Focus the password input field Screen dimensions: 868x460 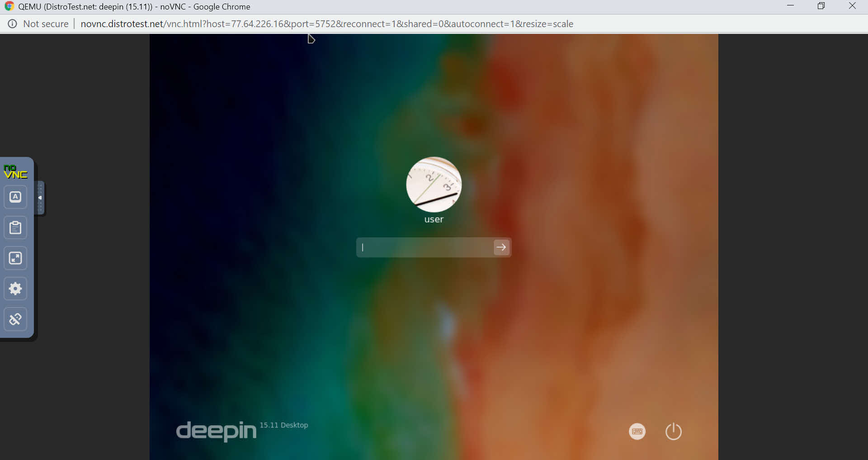[x=425, y=247]
